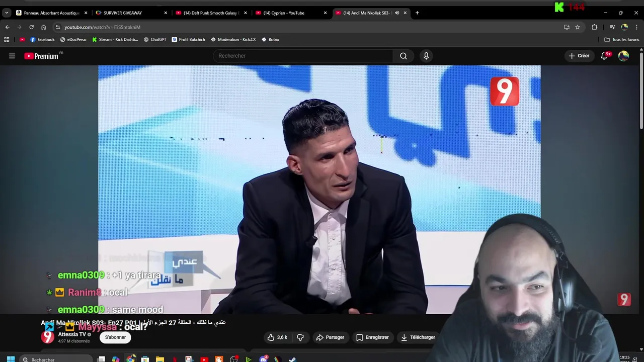Screen dimensions: 644x362
Task: Reload the page in Chrome
Action: tap(31, 27)
